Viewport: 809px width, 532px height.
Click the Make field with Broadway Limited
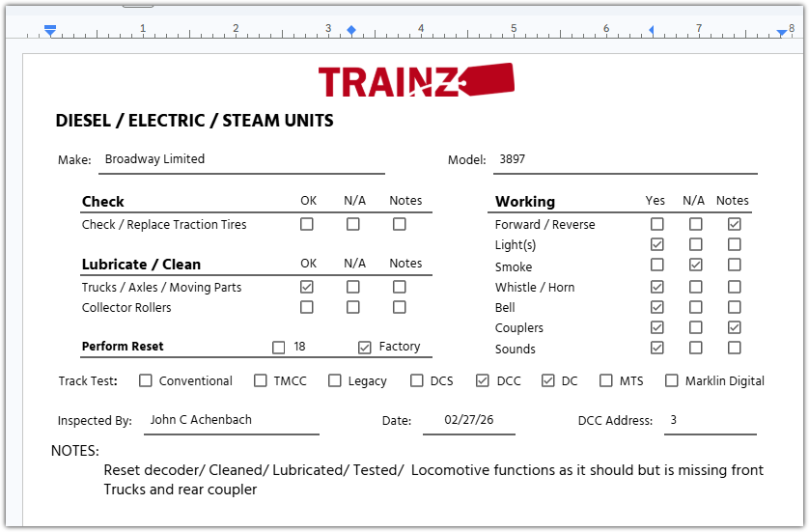(x=241, y=159)
